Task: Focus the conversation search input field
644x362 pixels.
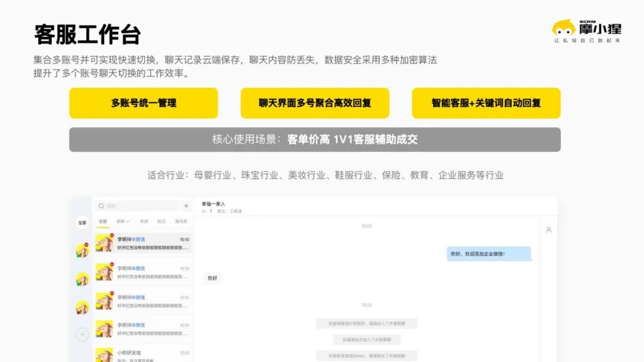Action: pos(137,206)
